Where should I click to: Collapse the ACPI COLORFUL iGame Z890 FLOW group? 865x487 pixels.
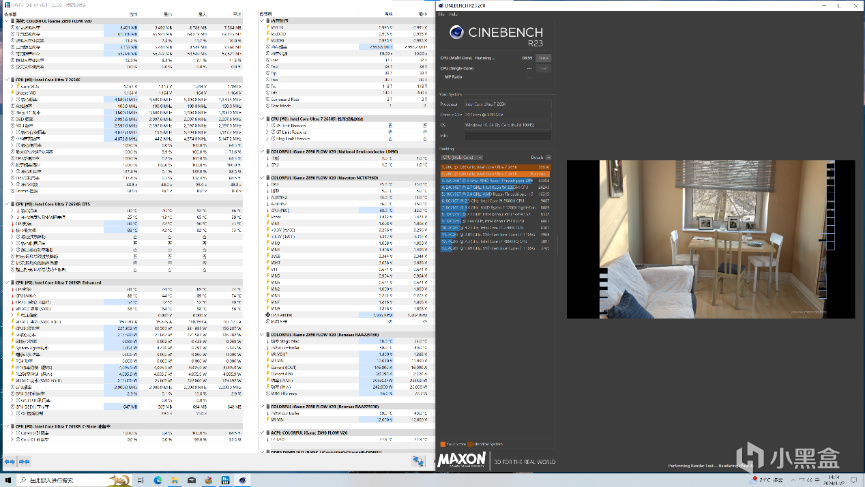(x=262, y=433)
